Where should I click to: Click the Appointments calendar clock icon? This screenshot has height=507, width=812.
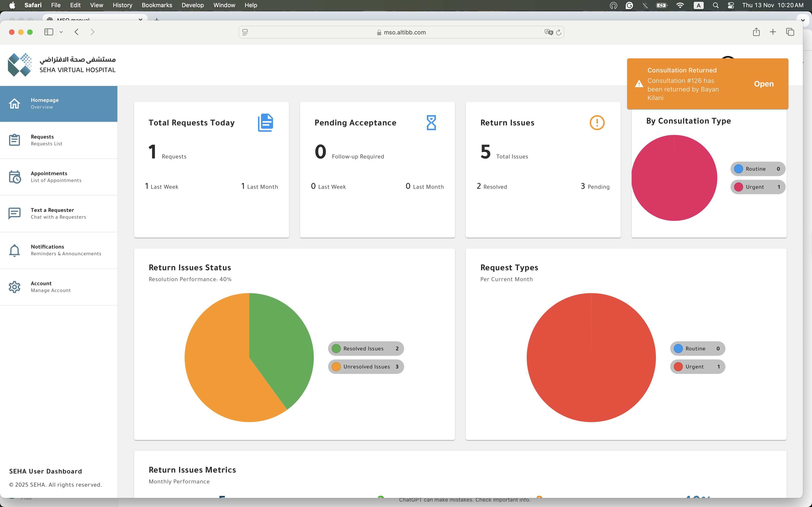click(x=14, y=177)
